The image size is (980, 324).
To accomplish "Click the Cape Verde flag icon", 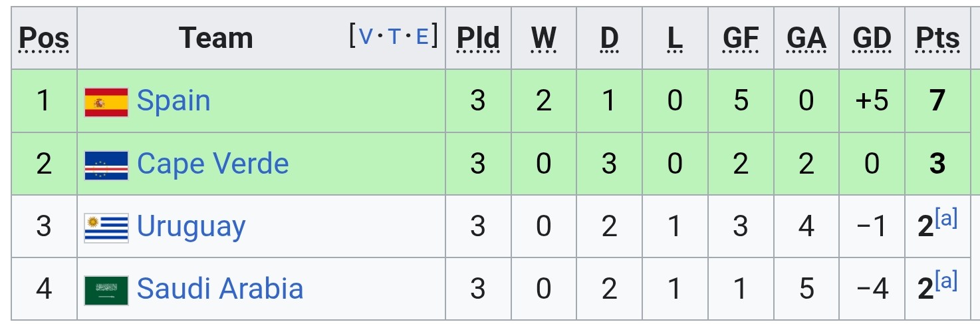I will (x=106, y=165).
